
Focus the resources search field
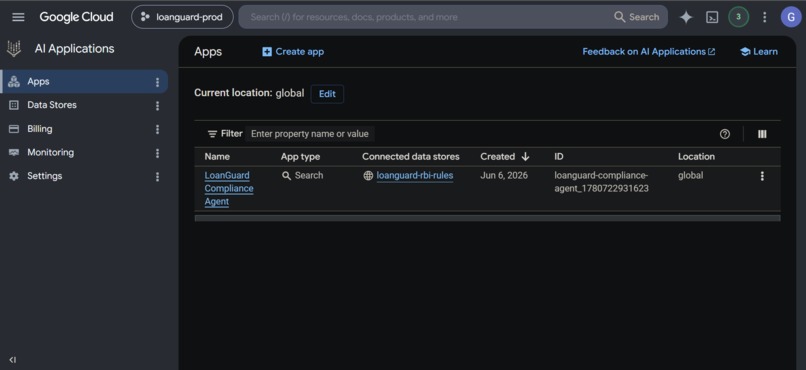[x=427, y=17]
